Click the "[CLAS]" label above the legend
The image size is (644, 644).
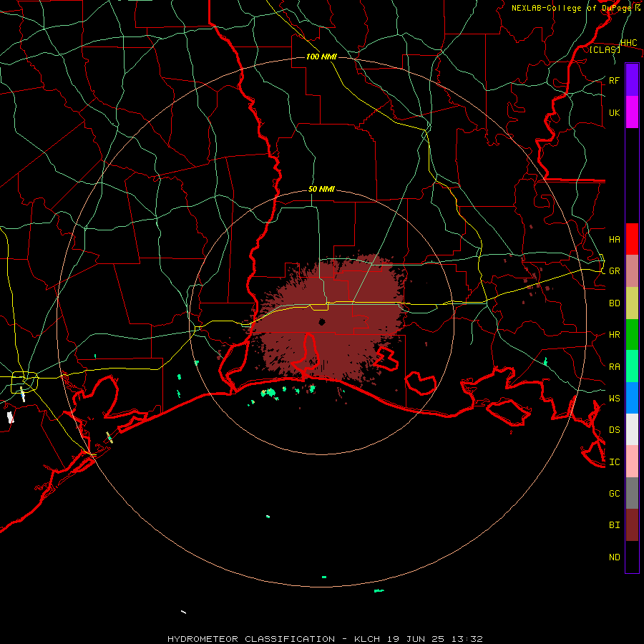click(x=605, y=49)
